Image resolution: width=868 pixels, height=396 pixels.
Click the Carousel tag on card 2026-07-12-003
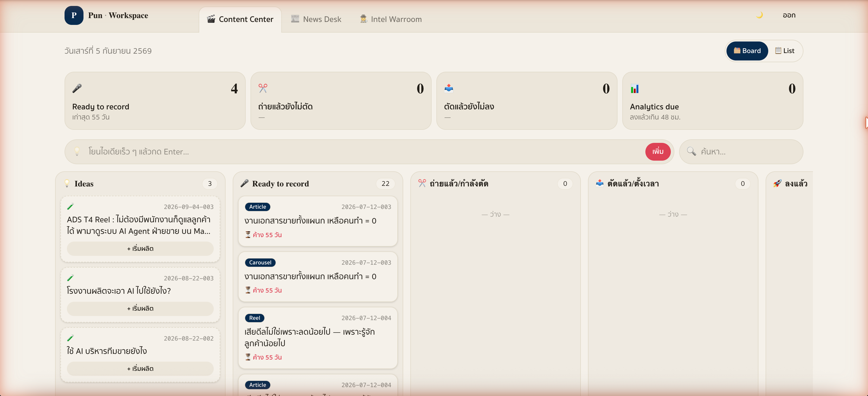(x=260, y=262)
